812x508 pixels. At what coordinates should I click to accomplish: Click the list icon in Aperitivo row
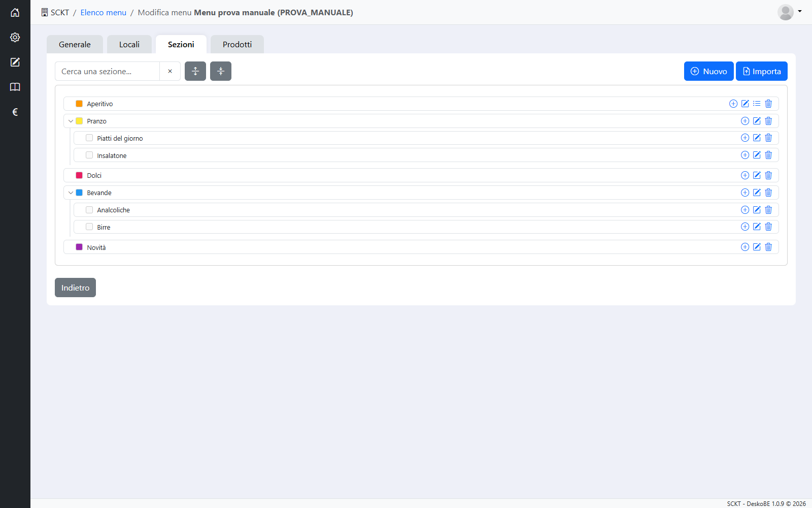(x=757, y=104)
